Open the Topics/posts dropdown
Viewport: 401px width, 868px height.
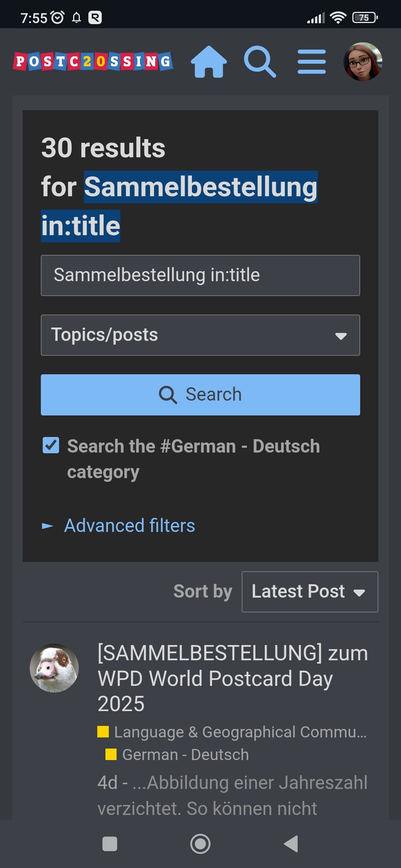tap(200, 335)
